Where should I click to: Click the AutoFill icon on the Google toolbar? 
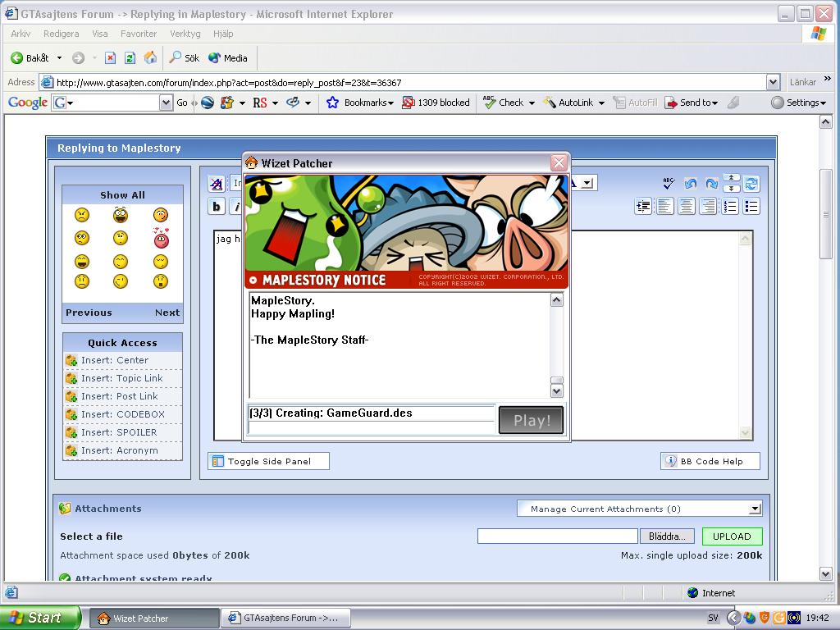click(619, 103)
